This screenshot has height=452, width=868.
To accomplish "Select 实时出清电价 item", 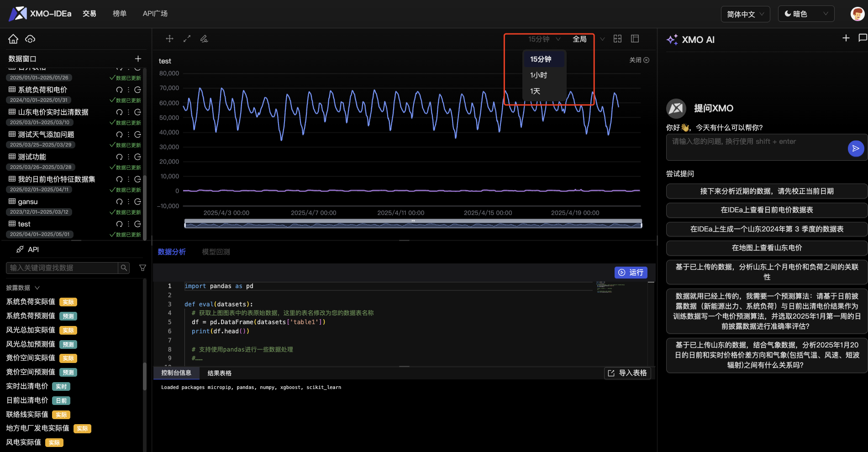I will [x=27, y=386].
